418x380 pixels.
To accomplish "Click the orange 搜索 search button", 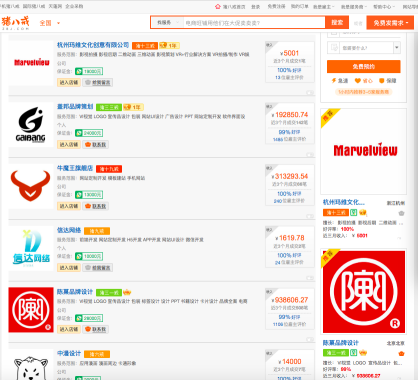I will coord(337,22).
